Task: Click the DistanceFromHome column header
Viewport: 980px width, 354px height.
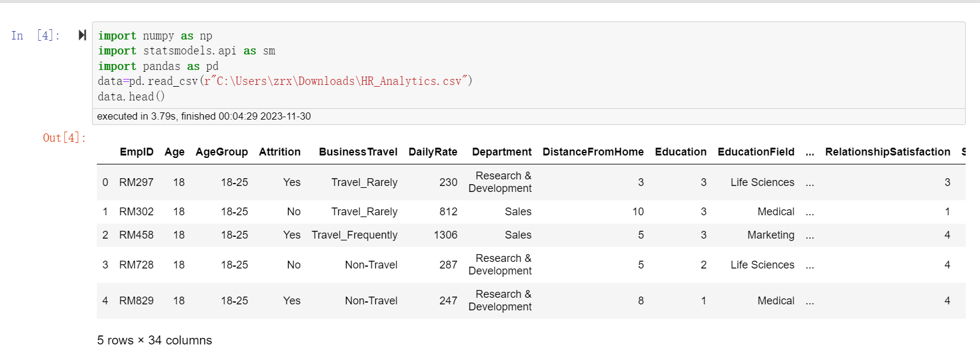Action: click(593, 152)
